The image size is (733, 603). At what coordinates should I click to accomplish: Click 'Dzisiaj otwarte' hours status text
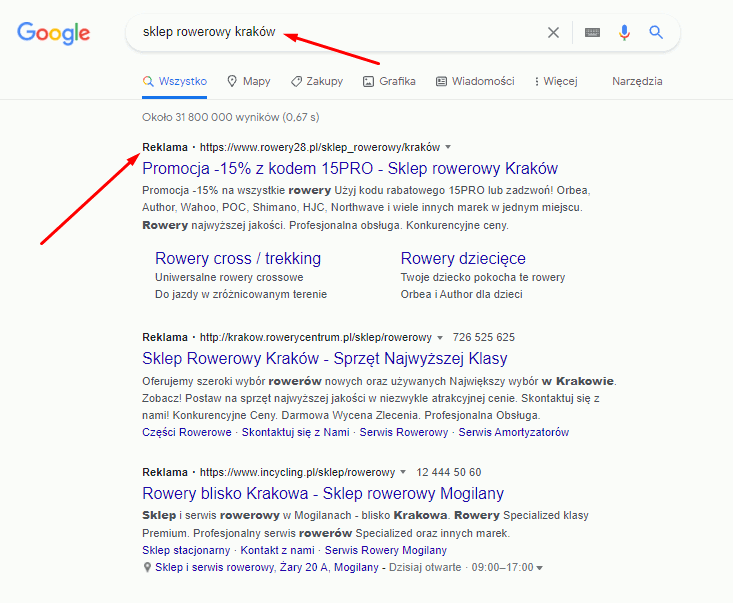click(x=425, y=567)
